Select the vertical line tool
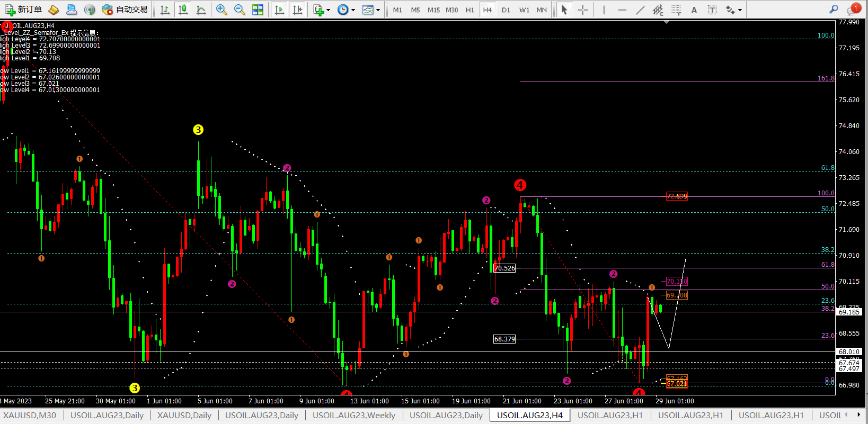The width and height of the screenshot is (868, 424). click(x=604, y=10)
